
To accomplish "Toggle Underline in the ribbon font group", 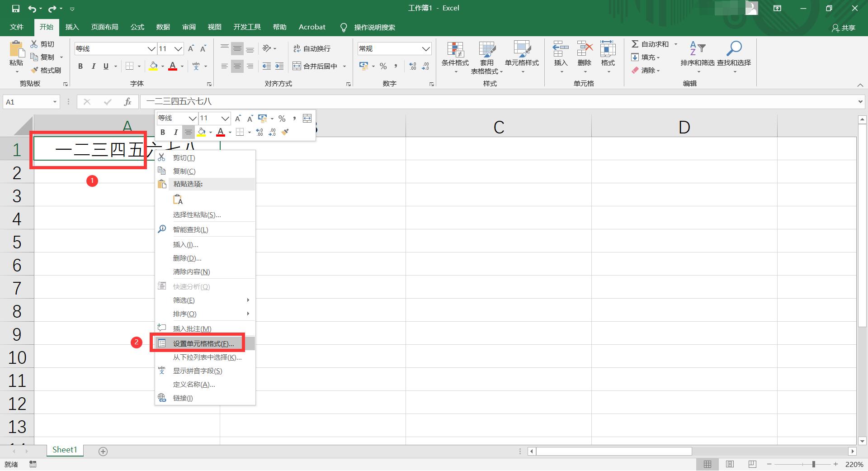I will click(106, 66).
